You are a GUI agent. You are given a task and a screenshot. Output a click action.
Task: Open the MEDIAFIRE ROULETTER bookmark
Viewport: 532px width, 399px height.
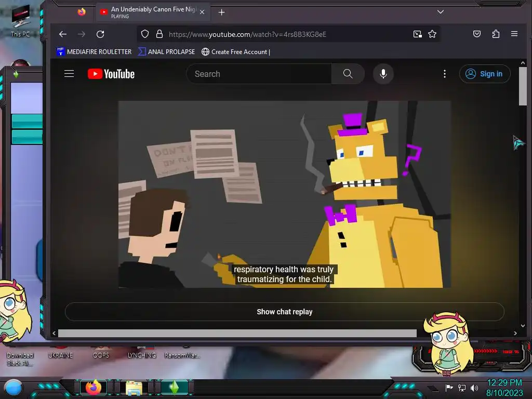(94, 51)
